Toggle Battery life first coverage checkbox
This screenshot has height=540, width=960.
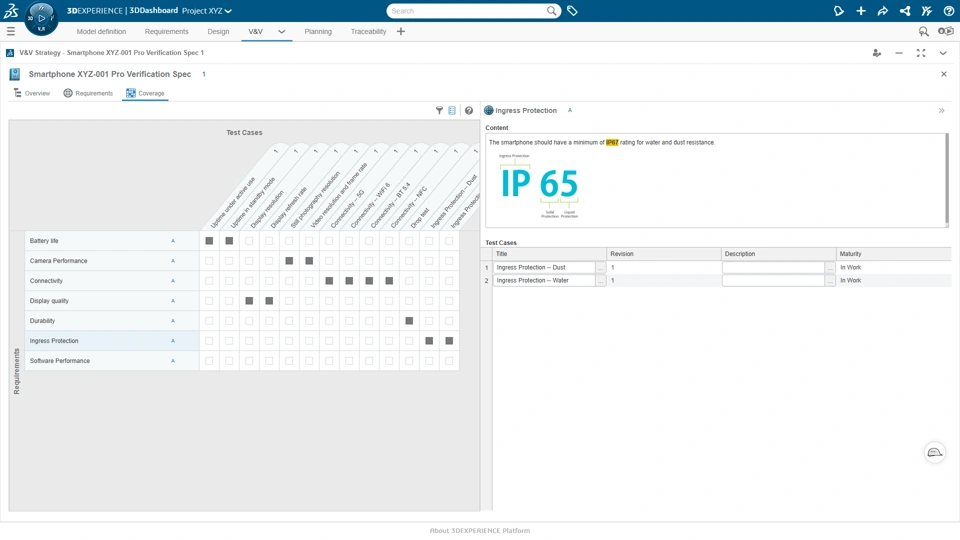209,241
